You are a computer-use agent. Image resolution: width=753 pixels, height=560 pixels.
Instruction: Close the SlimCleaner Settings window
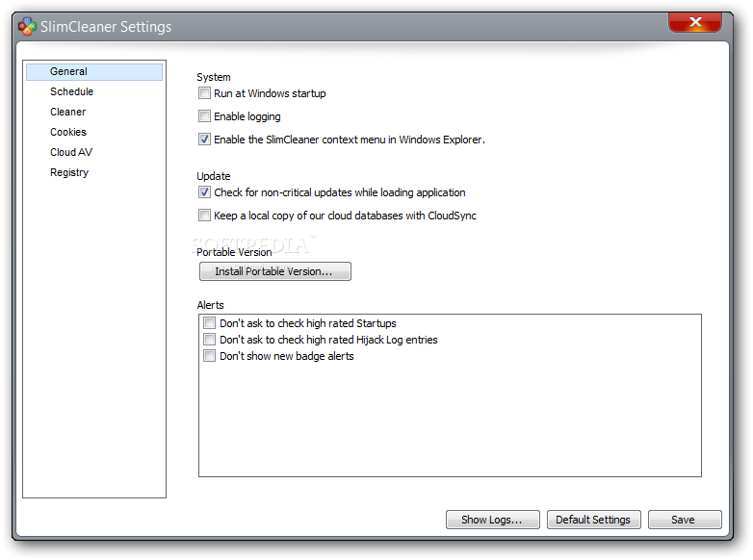695,22
